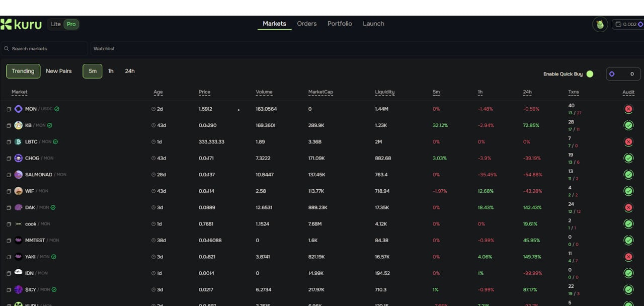Screen dimensions: 644x306
Task: Click the MON token logo
Action: [18, 109]
